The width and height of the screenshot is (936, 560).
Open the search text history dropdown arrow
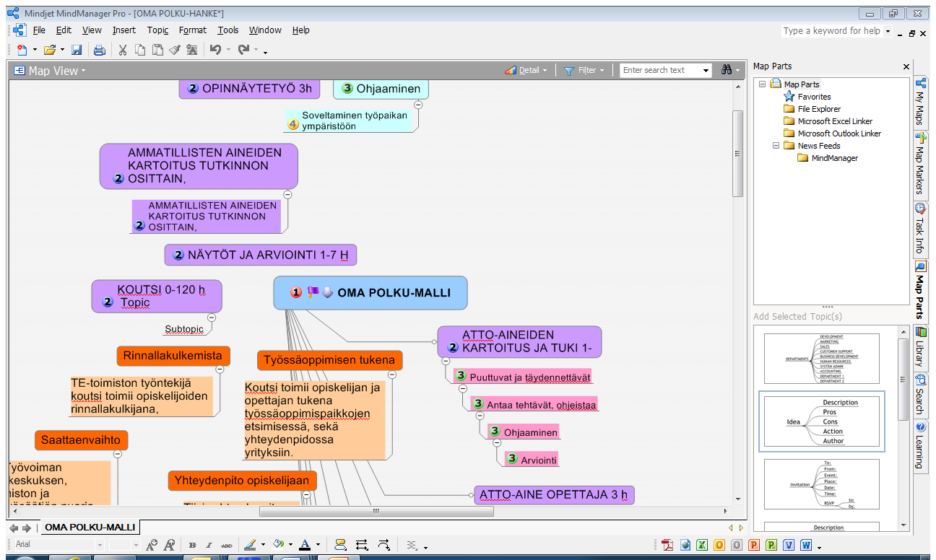coord(706,71)
